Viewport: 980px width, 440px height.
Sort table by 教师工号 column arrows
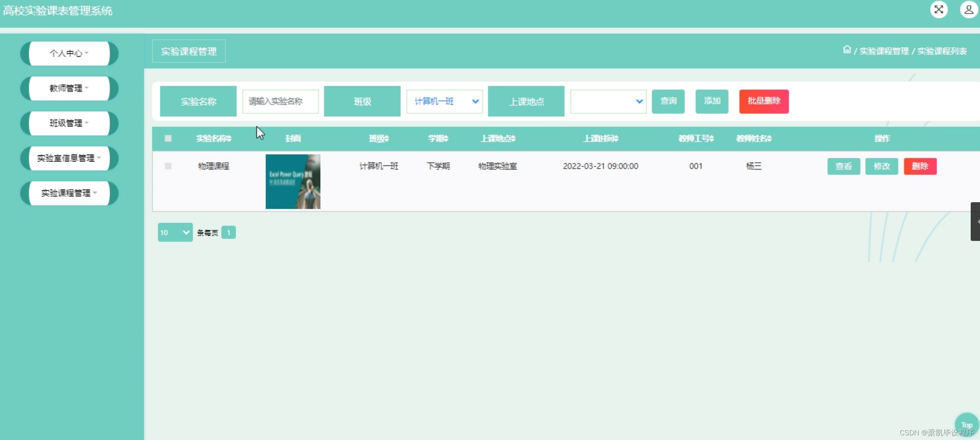[x=711, y=139]
